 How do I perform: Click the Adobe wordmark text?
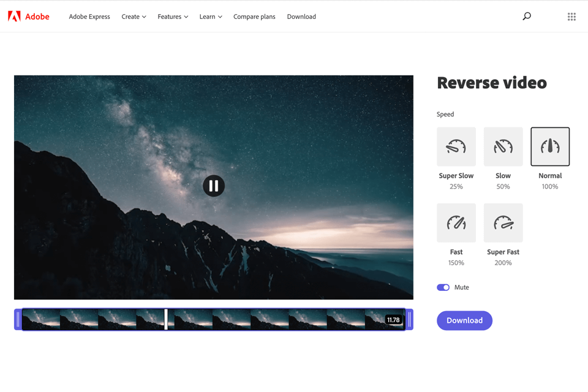37,17
